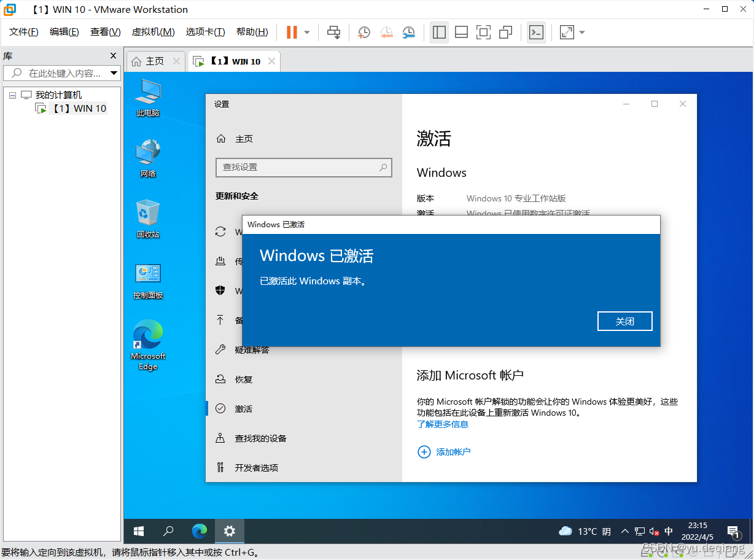Viewport: 754px width, 560px height.
Task: Collapse the 我的计算机 tree node
Action: click(12, 95)
